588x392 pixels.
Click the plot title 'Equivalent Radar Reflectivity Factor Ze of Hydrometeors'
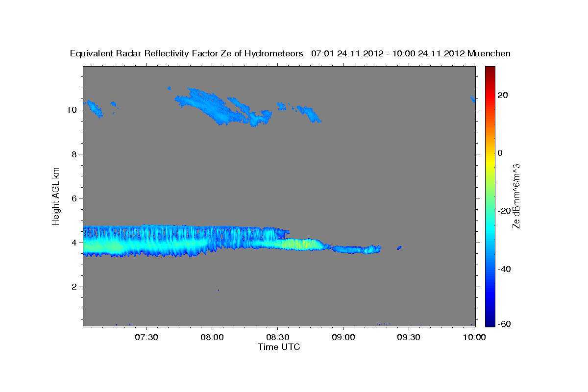(187, 53)
